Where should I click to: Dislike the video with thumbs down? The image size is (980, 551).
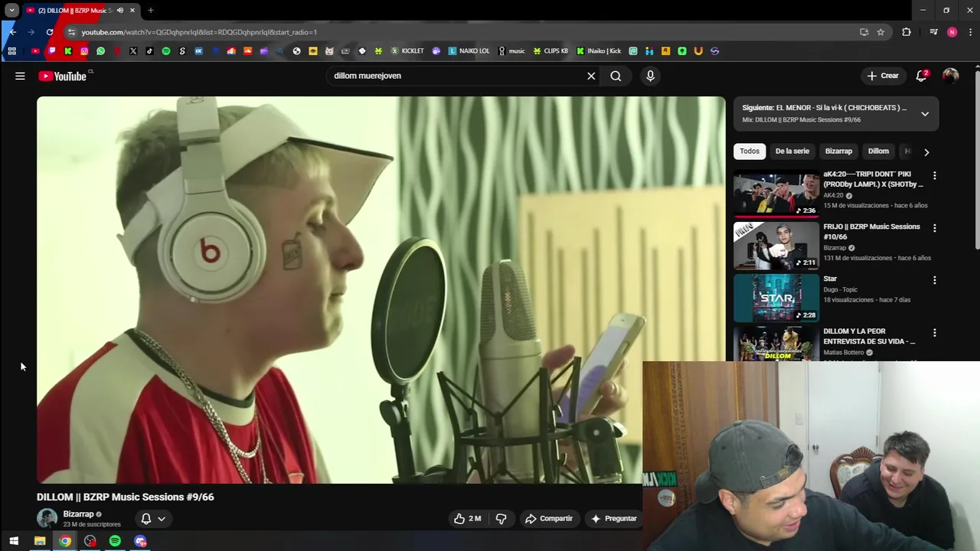click(501, 518)
